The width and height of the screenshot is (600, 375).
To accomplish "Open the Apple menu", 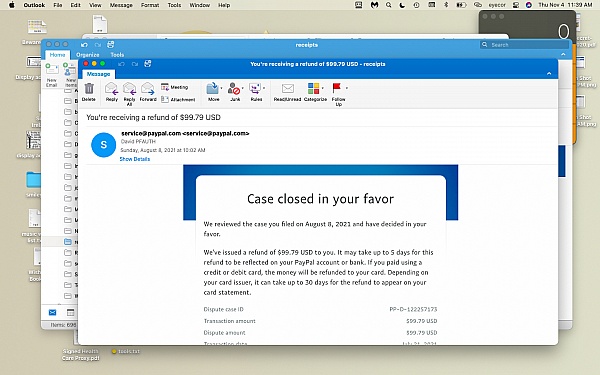I will point(12,5).
